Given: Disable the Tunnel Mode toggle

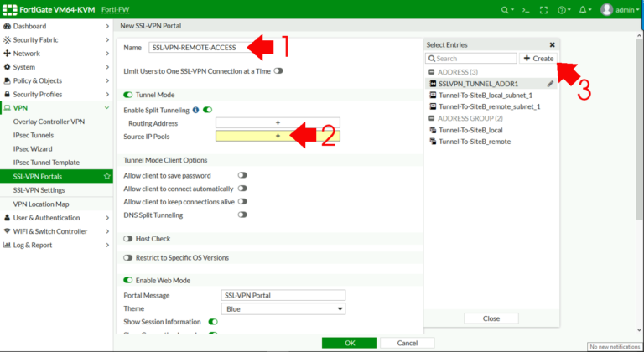Looking at the screenshot, I should [128, 95].
